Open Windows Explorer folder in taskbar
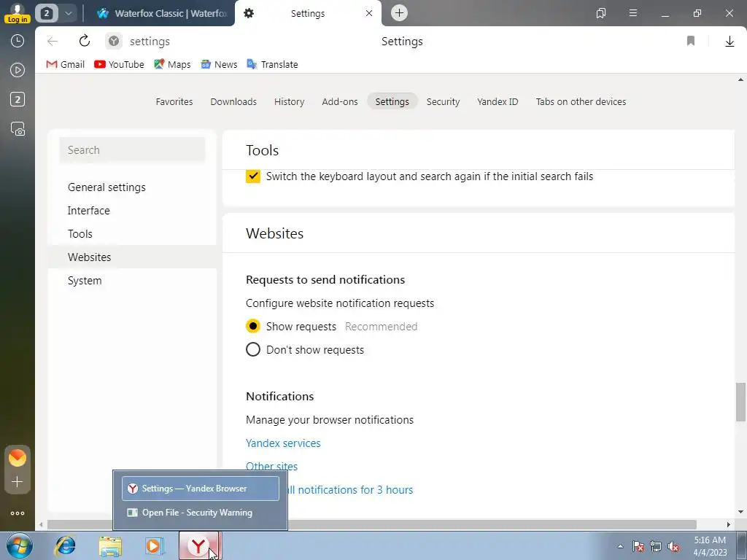747x560 pixels. click(110, 545)
